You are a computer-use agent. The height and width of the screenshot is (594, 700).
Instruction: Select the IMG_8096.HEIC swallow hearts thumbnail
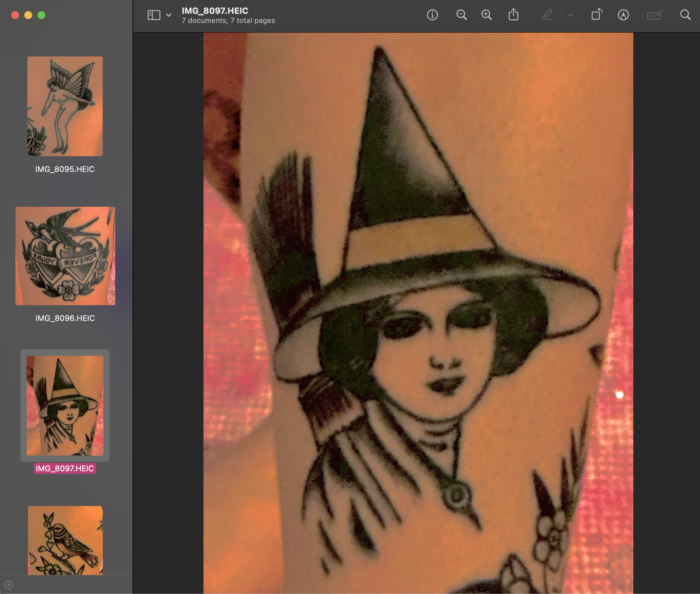coord(65,256)
